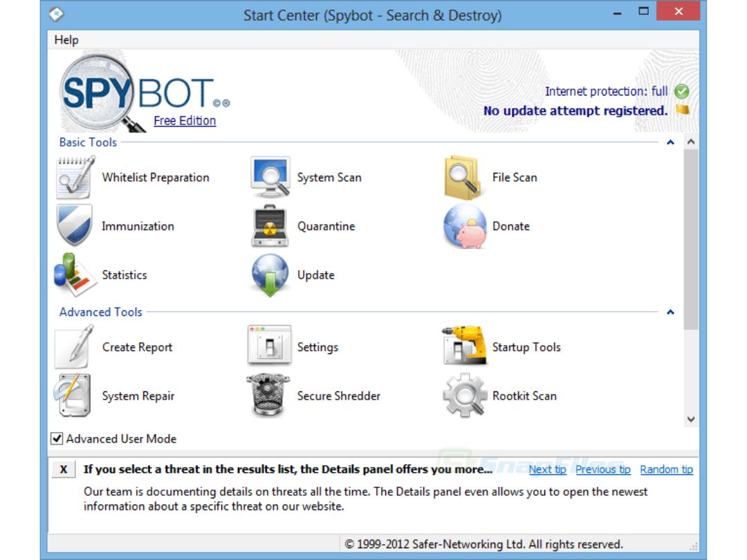This screenshot has height=560, width=747.
Task: Open the Settings switch icon
Action: pos(269,346)
